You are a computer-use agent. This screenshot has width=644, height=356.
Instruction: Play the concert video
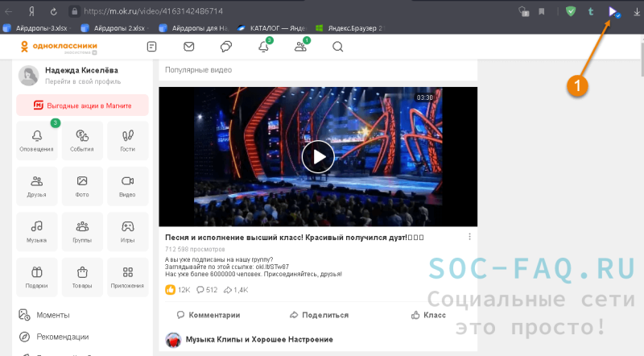[318, 156]
